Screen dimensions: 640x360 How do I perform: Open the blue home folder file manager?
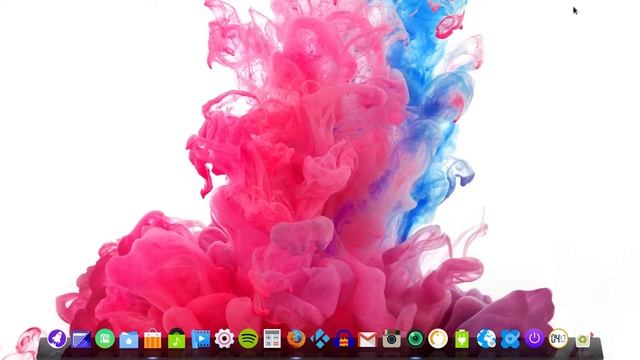tap(129, 340)
